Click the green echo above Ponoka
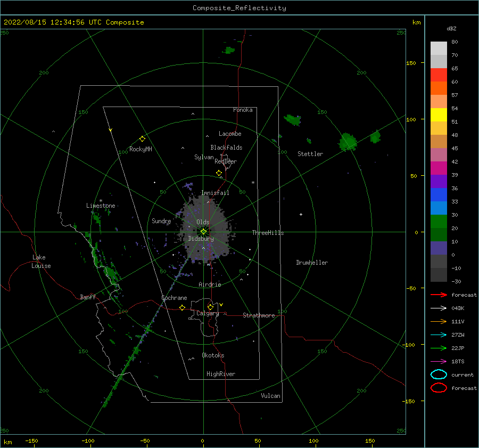 click(x=229, y=50)
